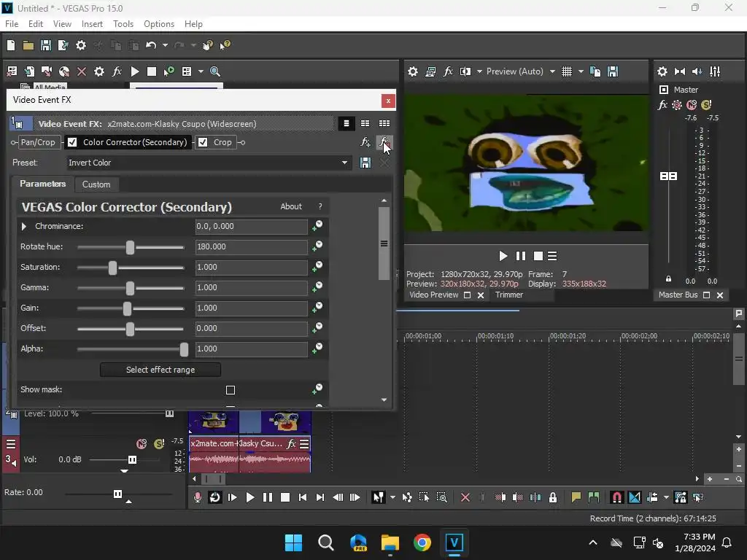Open Media FX icon in Project Media toolbar
Viewport: 747px width, 560px height.
click(117, 71)
